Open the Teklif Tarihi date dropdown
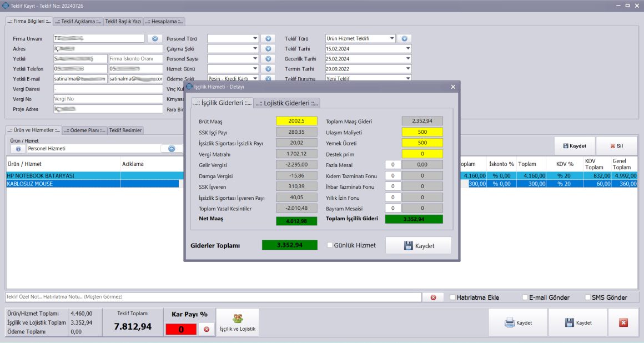 tap(408, 49)
